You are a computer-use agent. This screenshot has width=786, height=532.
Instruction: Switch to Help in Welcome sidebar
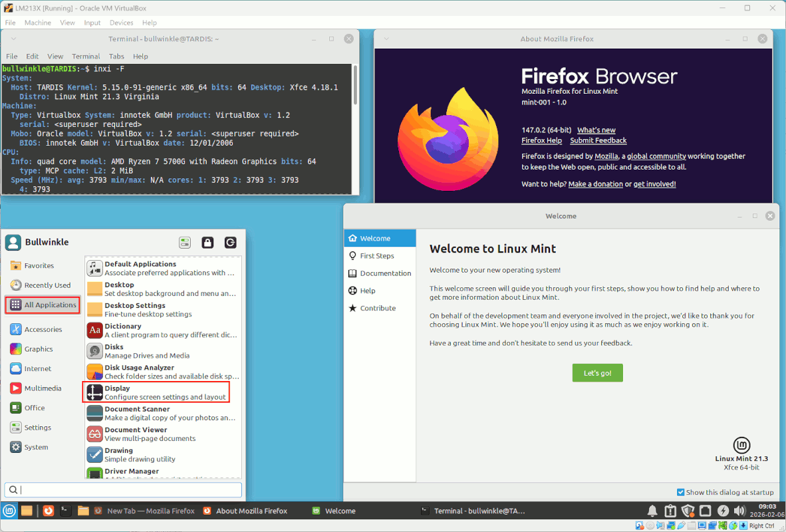click(x=380, y=291)
